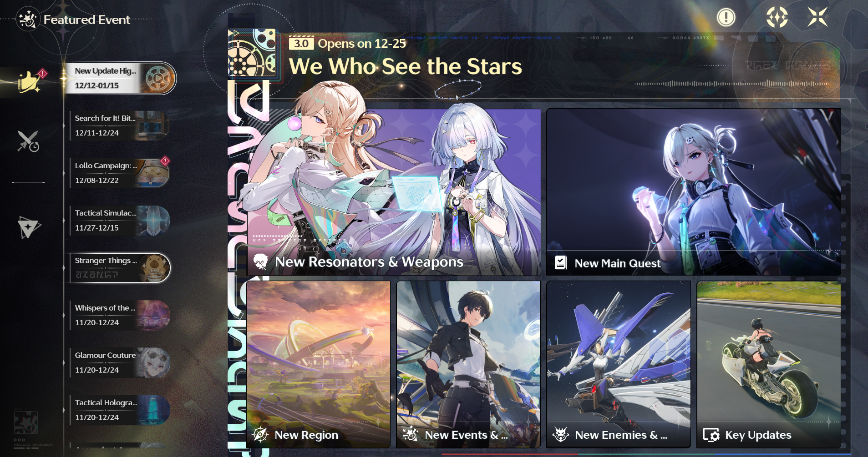The width and height of the screenshot is (868, 457).
Task: Close the Featured Event screen with the X icon
Action: point(817,17)
